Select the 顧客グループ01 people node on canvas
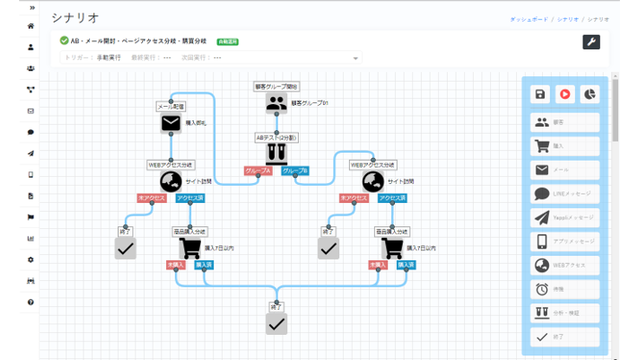 [x=276, y=102]
